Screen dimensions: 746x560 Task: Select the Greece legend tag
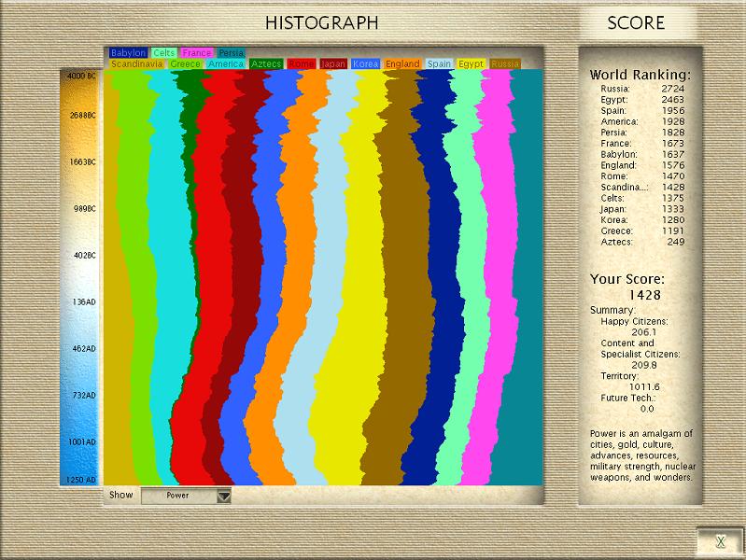[x=186, y=64]
